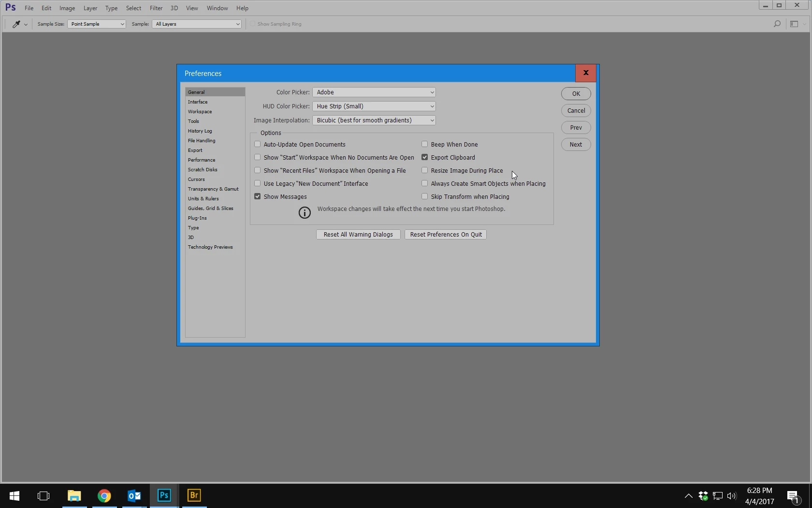812x508 pixels.
Task: Open the volume speaker icon
Action: tap(732, 496)
